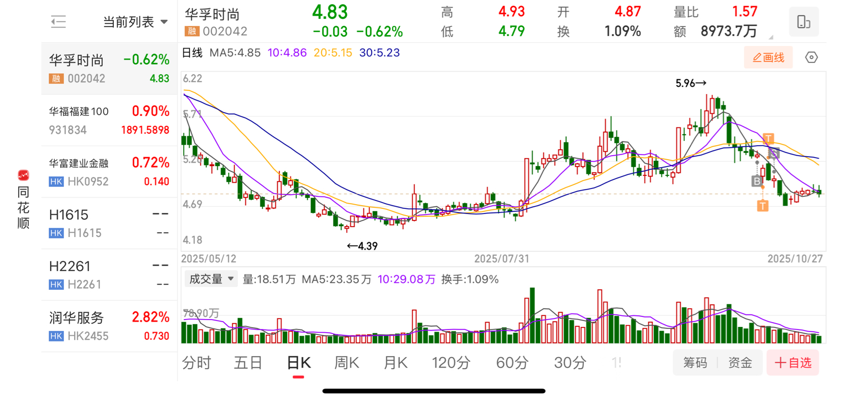
Task: Click the 5.96 high price label
Action: (690, 83)
